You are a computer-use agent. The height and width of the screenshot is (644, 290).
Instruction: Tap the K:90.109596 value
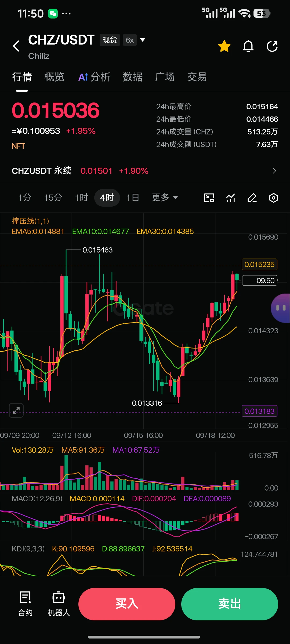[x=73, y=549]
